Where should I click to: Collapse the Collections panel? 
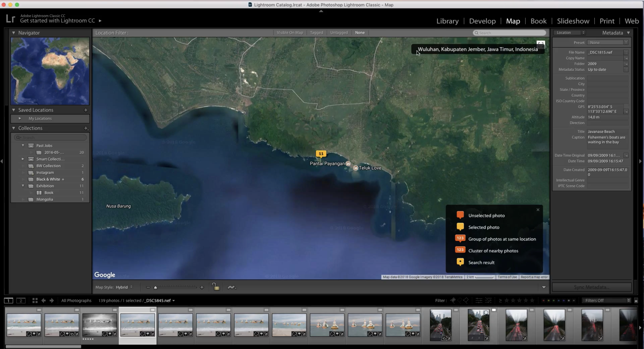(13, 128)
